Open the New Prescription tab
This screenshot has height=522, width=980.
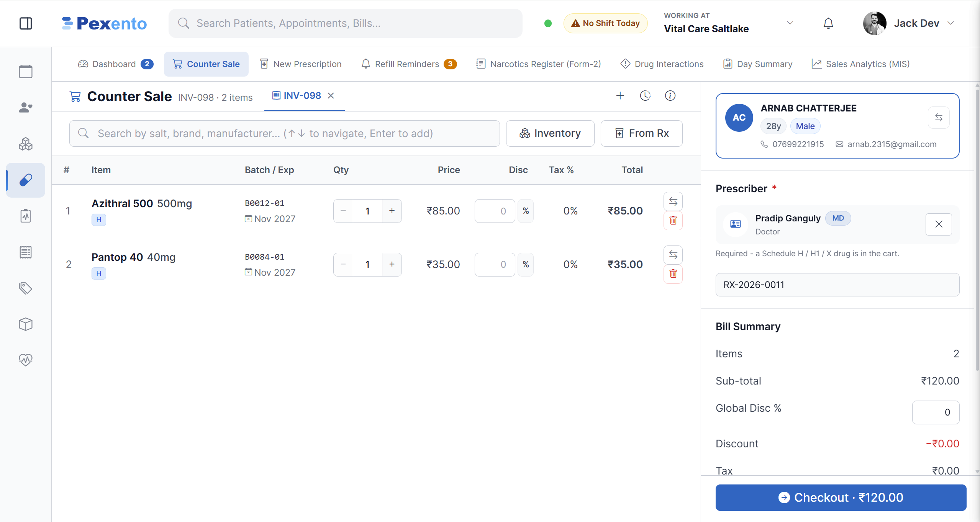point(301,64)
